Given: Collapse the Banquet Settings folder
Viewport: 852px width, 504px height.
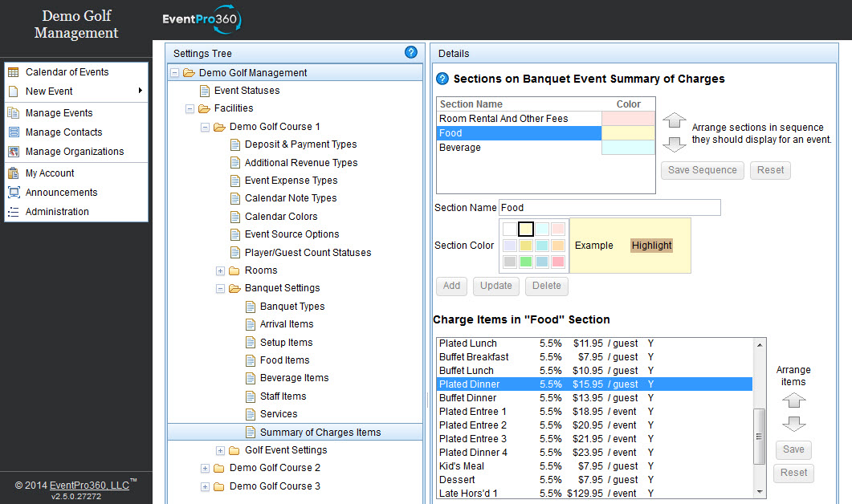Looking at the screenshot, I should click(x=220, y=288).
